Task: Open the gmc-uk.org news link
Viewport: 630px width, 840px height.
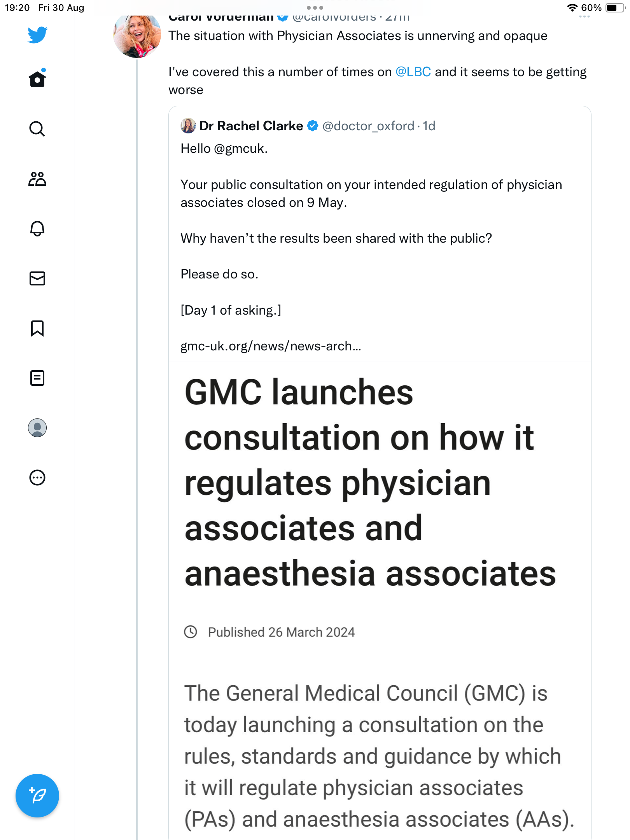Action: click(x=271, y=346)
